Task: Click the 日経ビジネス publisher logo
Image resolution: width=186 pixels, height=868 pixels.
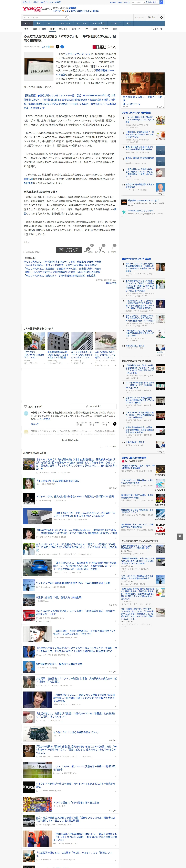Action: pyautogui.click(x=104, y=47)
